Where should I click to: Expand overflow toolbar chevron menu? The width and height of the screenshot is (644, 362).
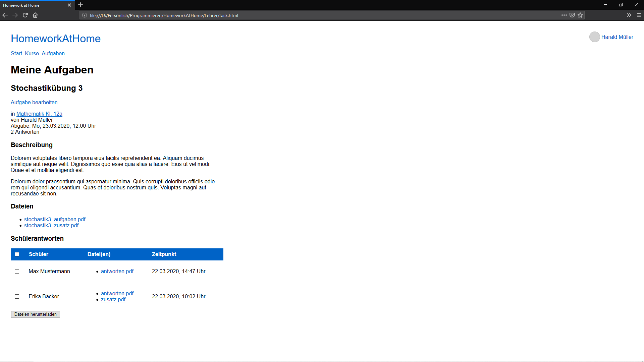(629, 15)
